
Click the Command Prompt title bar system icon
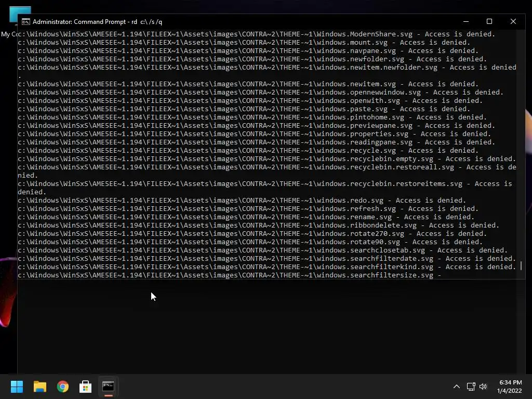tap(25, 22)
